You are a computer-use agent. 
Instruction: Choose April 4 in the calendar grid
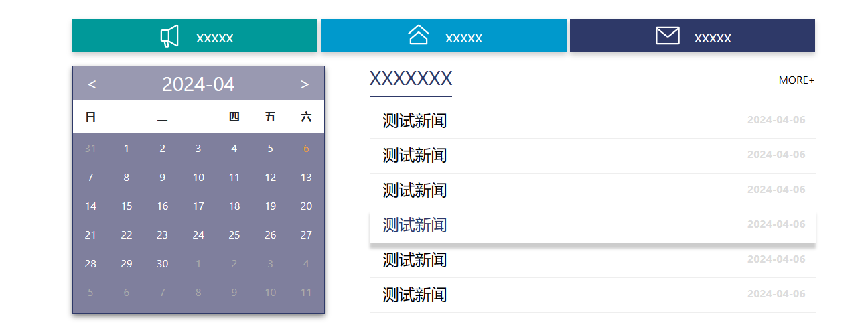pyautogui.click(x=234, y=149)
